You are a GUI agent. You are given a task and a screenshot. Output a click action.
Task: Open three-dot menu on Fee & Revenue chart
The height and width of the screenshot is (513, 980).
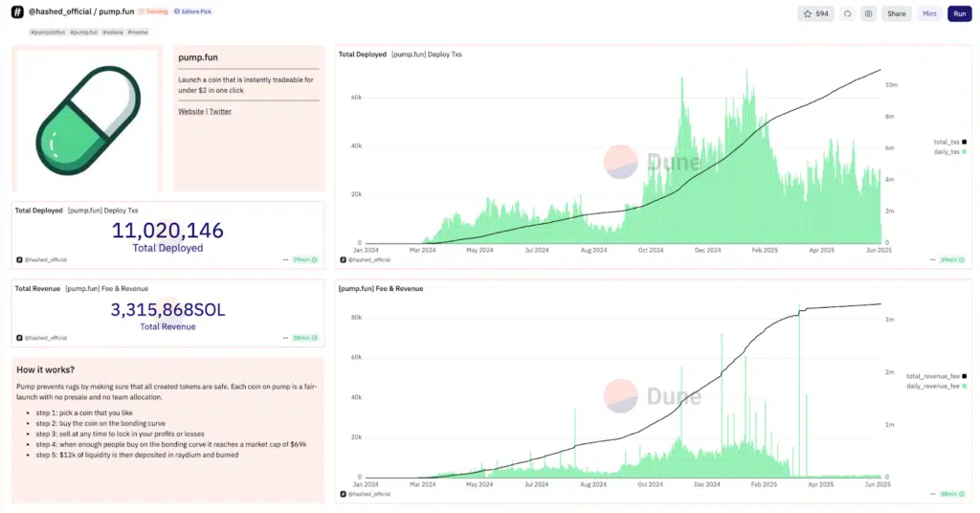pyautogui.click(x=932, y=494)
